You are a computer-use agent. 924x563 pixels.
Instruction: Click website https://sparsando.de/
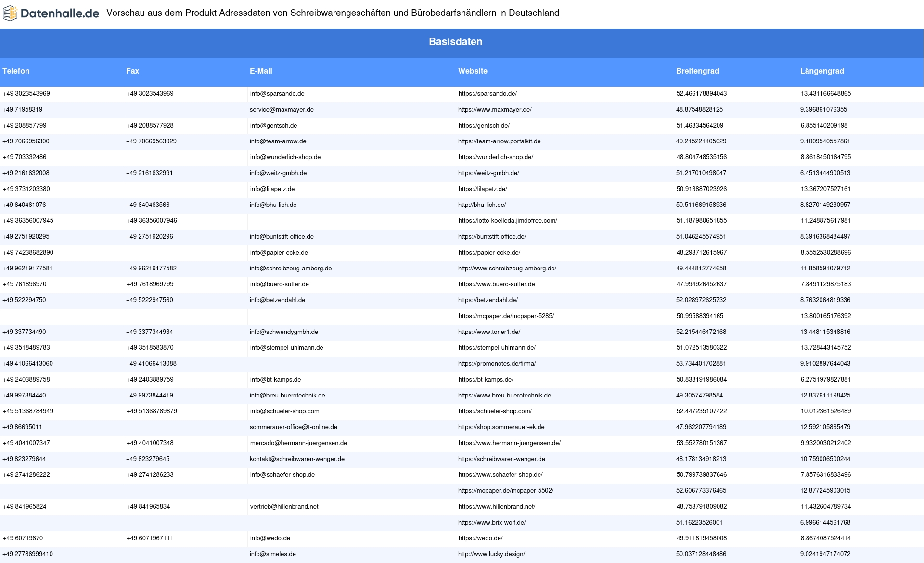click(488, 94)
